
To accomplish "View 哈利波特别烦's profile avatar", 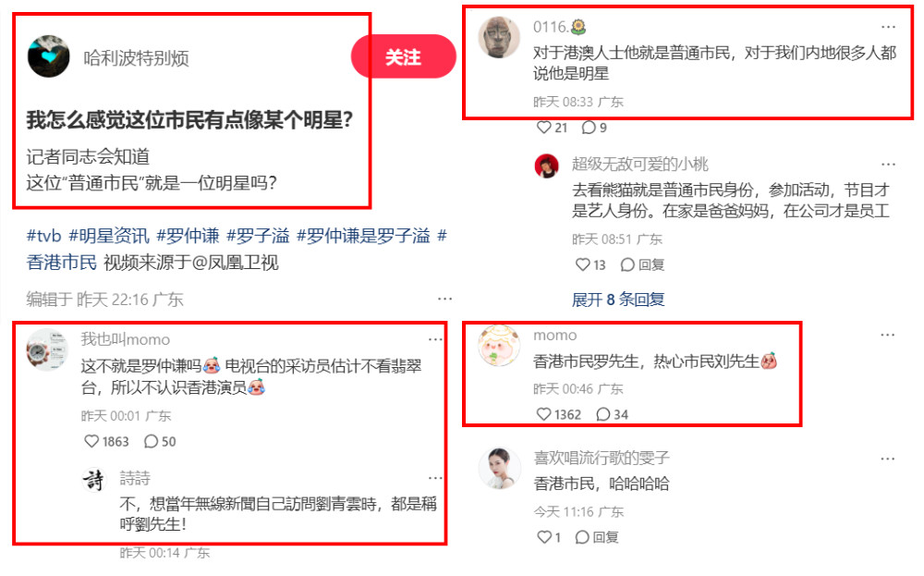I will [x=48, y=56].
